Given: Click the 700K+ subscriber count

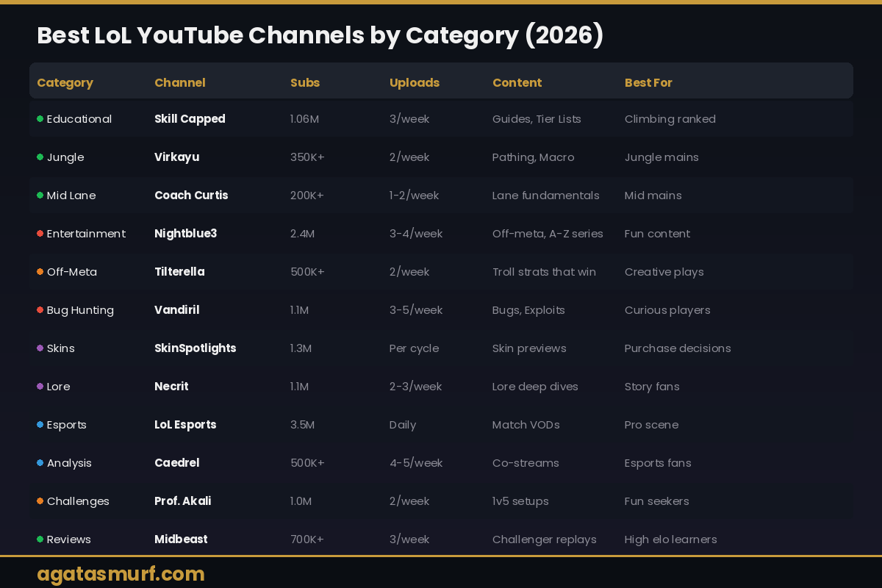Looking at the screenshot, I should pos(307,539).
